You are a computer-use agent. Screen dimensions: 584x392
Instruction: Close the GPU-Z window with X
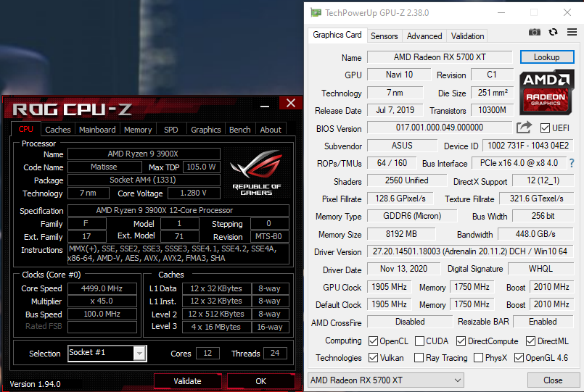coord(567,12)
